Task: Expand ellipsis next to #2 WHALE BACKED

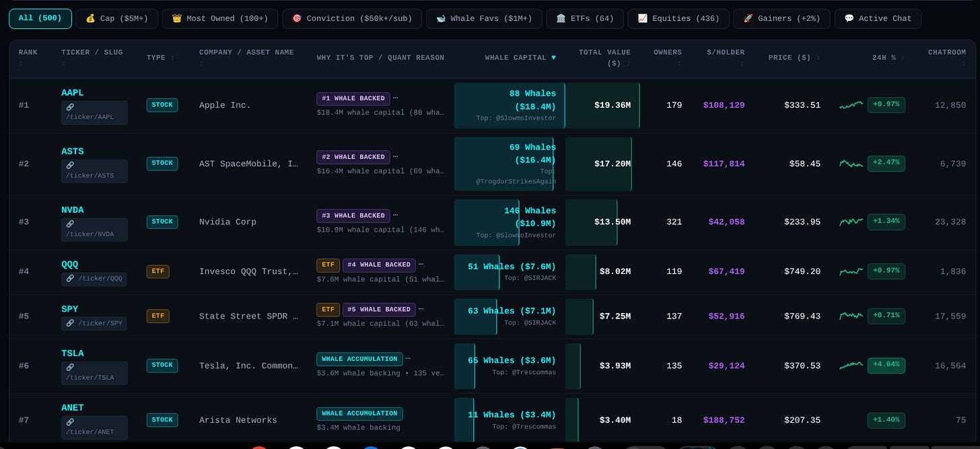Action: 395,156
